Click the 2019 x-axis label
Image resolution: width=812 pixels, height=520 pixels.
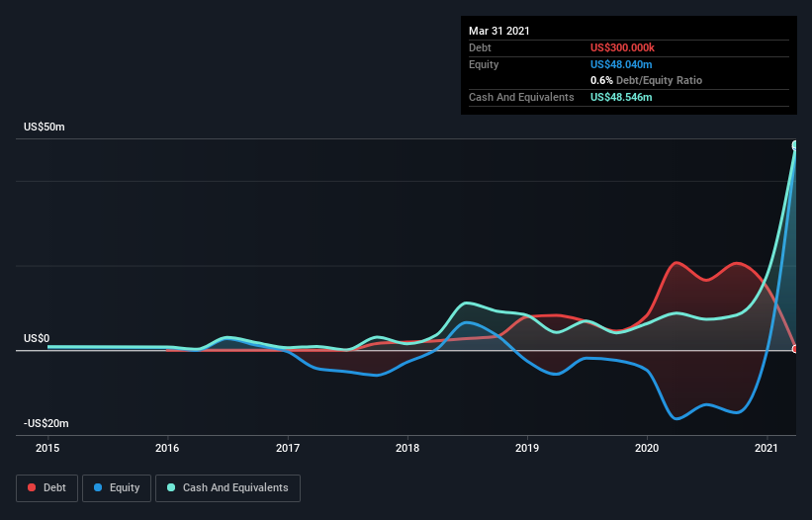[527, 448]
